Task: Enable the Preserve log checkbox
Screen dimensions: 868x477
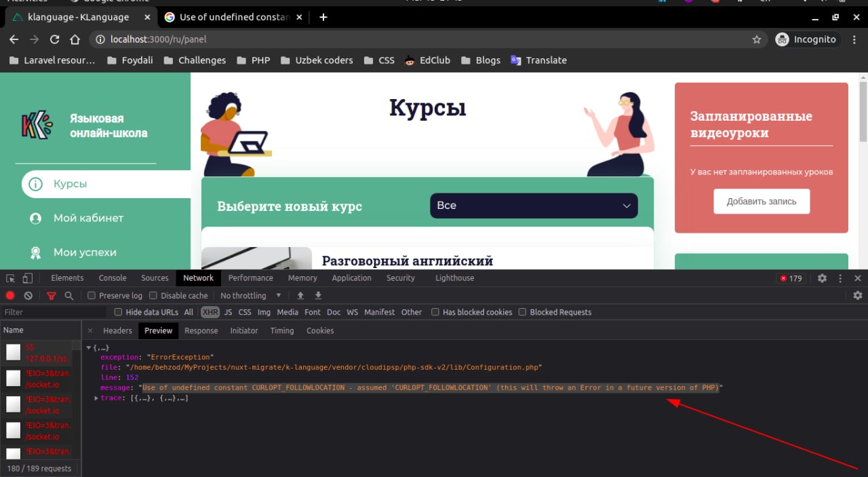Action: pos(92,296)
